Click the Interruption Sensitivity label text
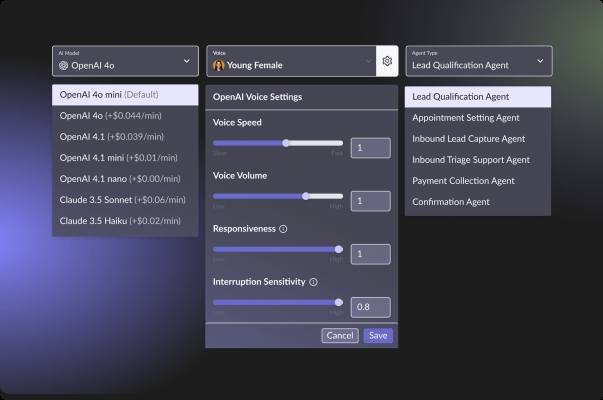This screenshot has width=603, height=400. [259, 282]
